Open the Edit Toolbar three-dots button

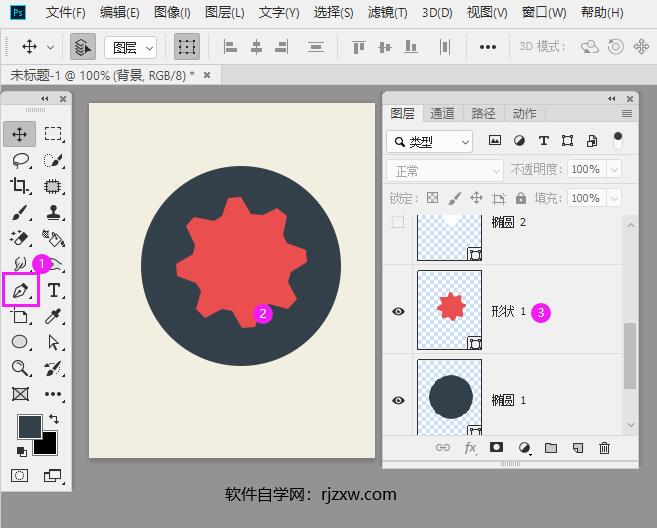click(x=53, y=394)
